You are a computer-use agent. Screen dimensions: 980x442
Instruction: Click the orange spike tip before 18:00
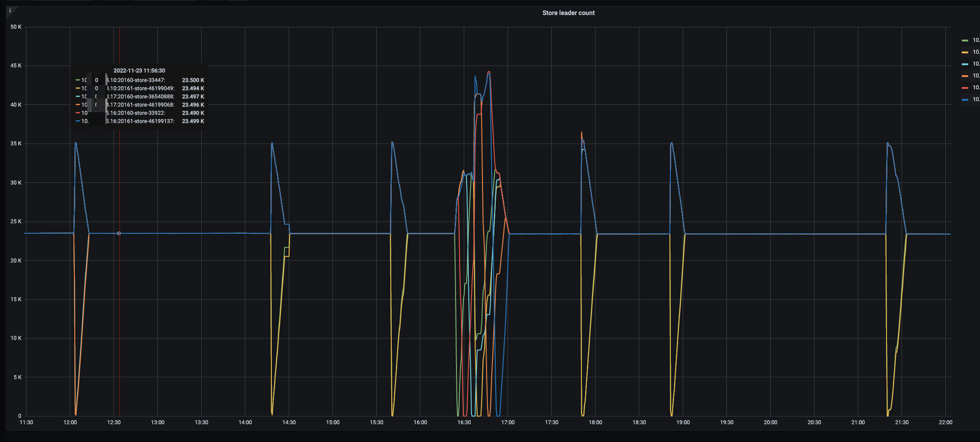coord(581,133)
